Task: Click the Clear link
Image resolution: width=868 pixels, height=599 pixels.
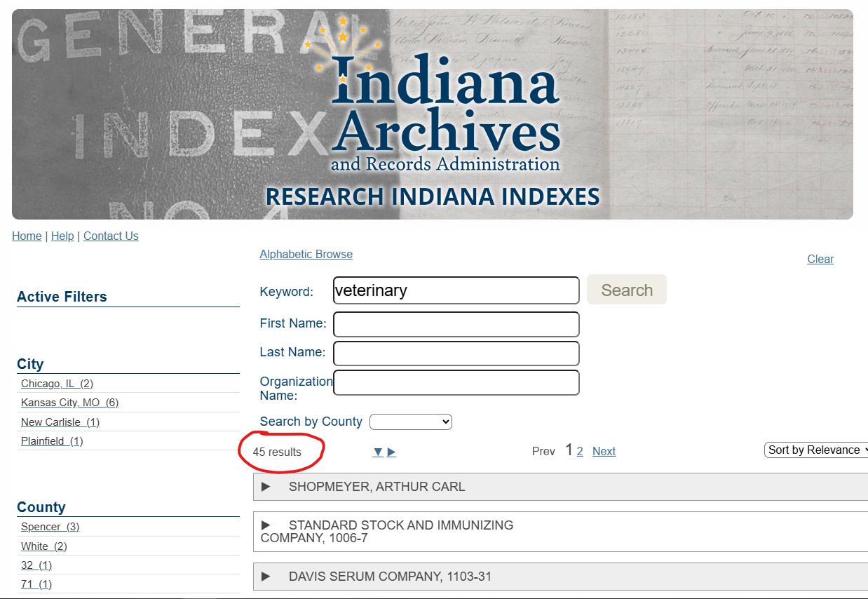Action: (x=820, y=260)
